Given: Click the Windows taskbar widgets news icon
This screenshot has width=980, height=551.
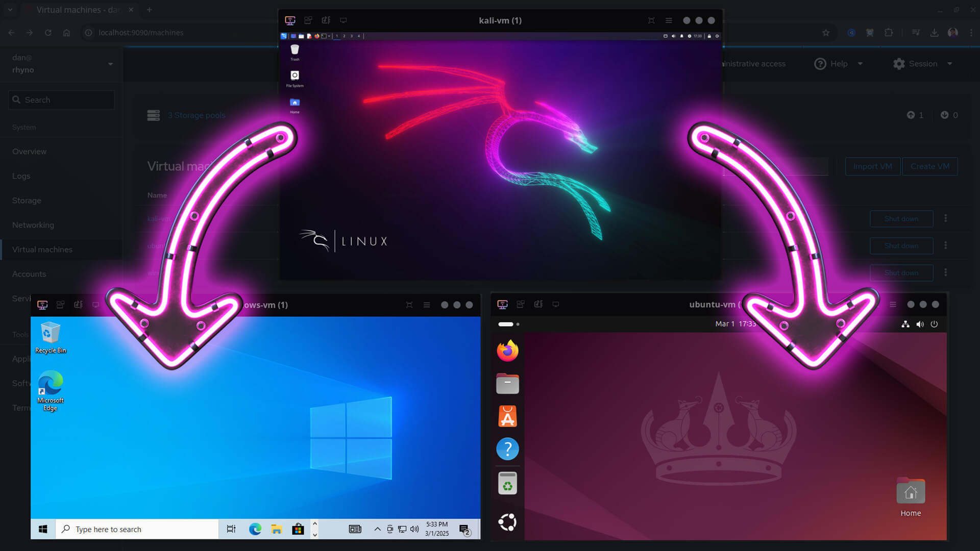Looking at the screenshot, I should [355, 529].
